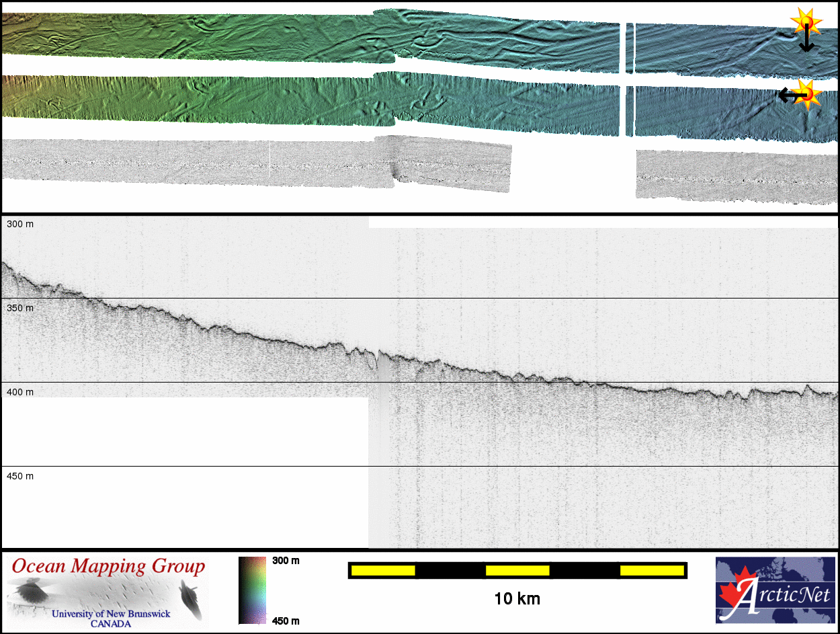Click the right vessel silhouette in Ocean Mapping logo
The width and height of the screenshot is (840, 634).
pos(191,598)
